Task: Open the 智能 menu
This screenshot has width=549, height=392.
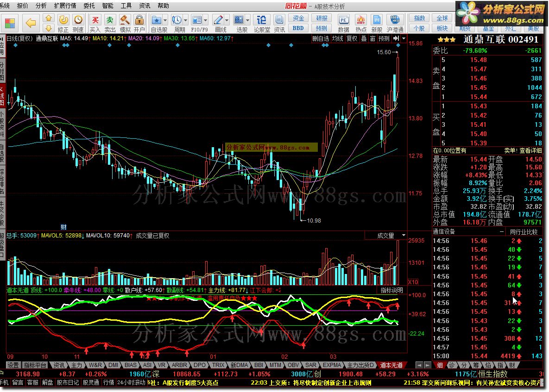Action: [107, 6]
